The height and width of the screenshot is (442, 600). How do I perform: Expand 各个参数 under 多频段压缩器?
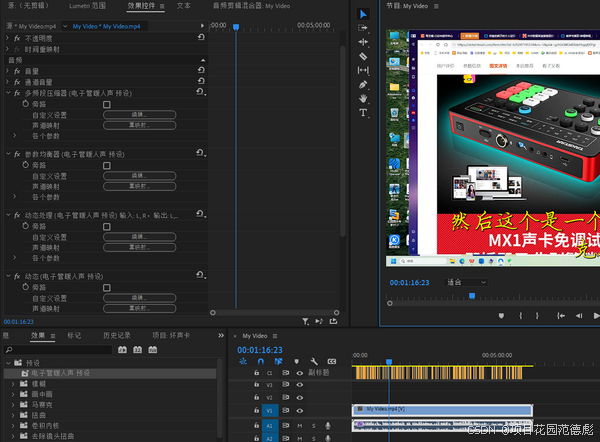click(x=15, y=135)
